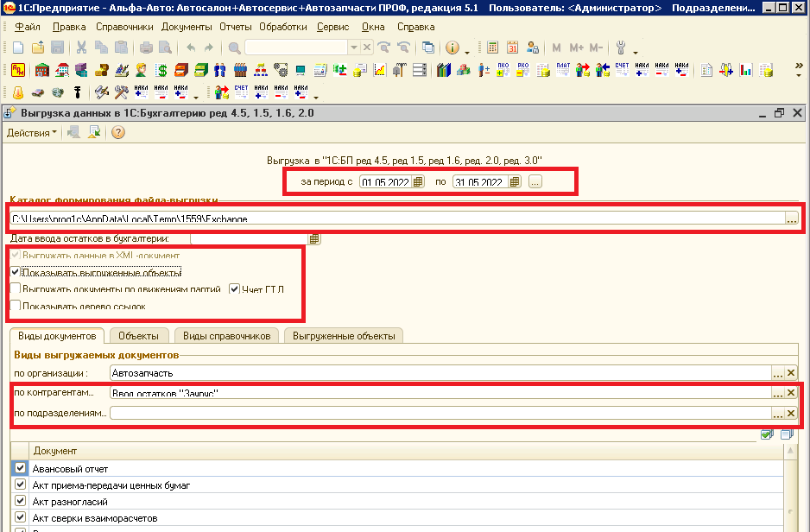The image size is (810, 532).
Task: Open the Файл menu
Action: tap(28, 27)
